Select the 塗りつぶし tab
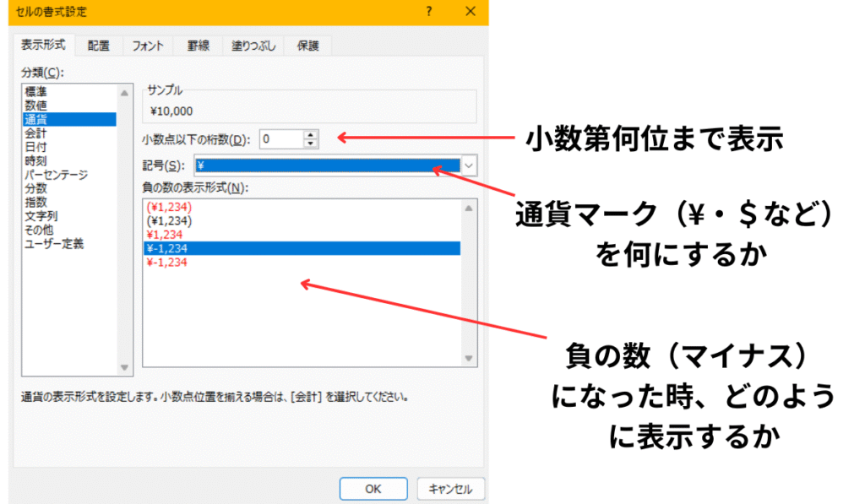 [253, 46]
